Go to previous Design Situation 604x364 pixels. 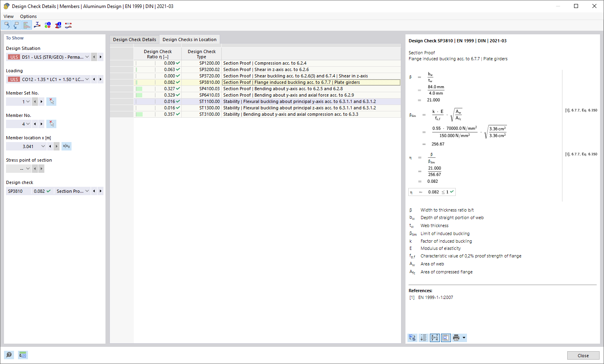[94, 57]
